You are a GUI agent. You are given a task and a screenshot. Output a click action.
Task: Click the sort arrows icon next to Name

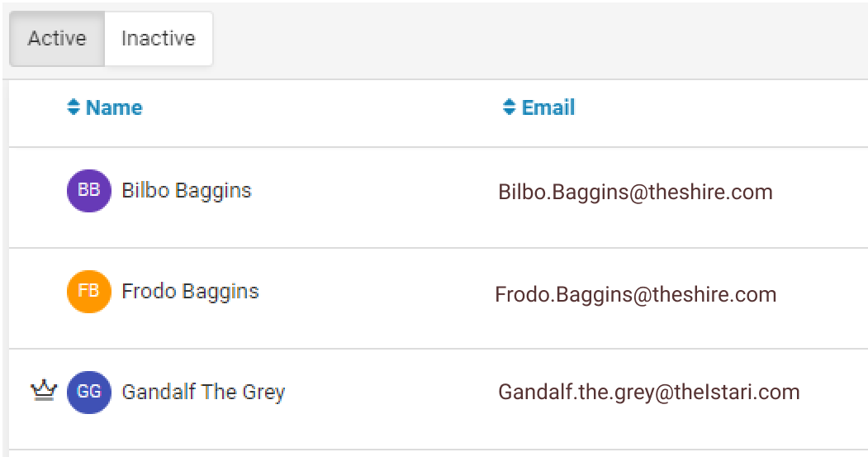(x=74, y=107)
